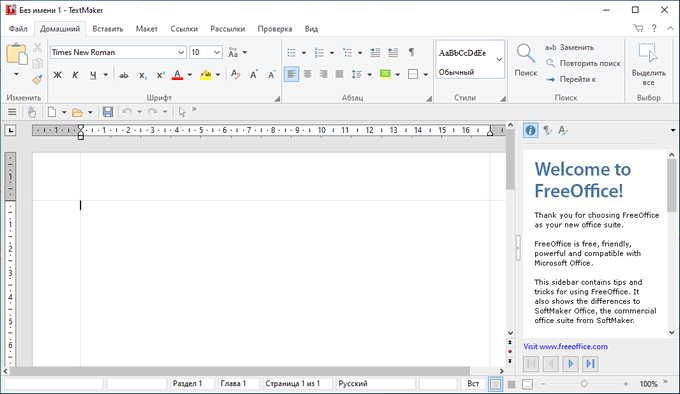Apply yellow text highlight color
This screenshot has height=394, width=680.
click(206, 75)
